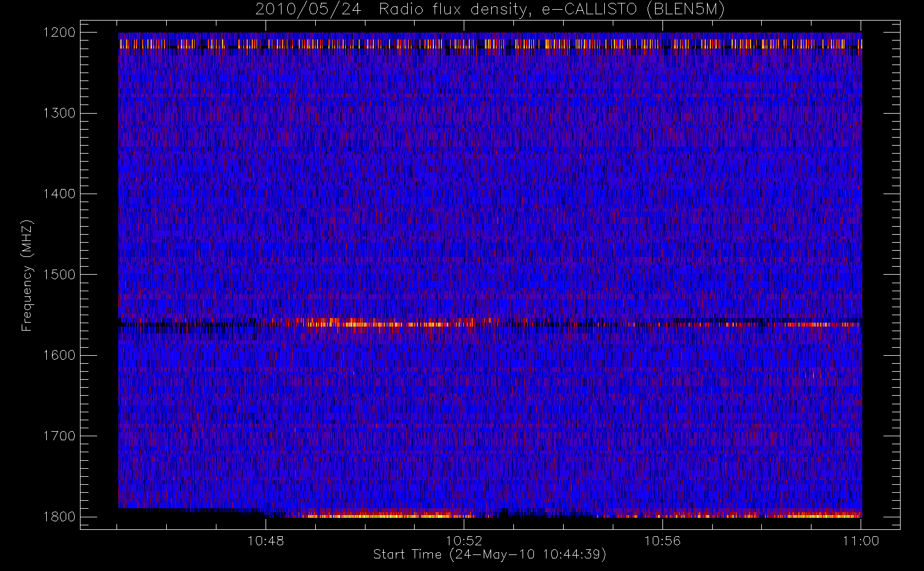Click the 1700 frequency tick label
This screenshot has width=924, height=571.
(59, 436)
